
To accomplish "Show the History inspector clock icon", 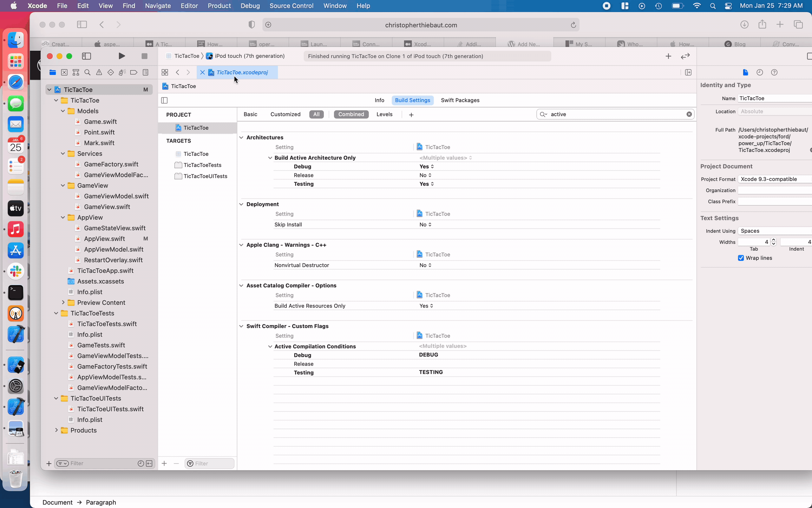I will click(x=760, y=72).
